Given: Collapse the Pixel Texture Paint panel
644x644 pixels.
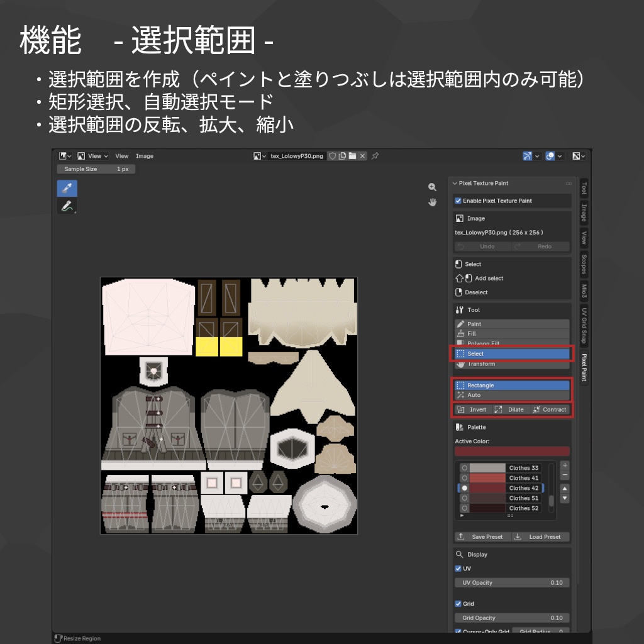Looking at the screenshot, I should tap(455, 183).
